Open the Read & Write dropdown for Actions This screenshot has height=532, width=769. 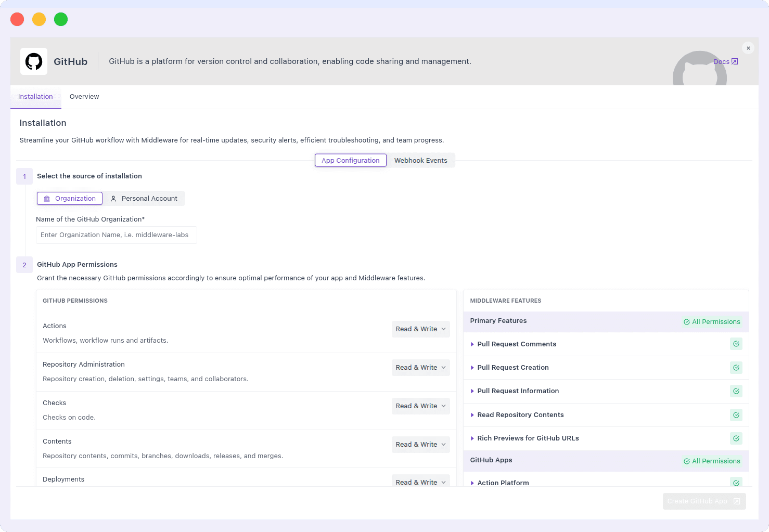click(x=420, y=329)
